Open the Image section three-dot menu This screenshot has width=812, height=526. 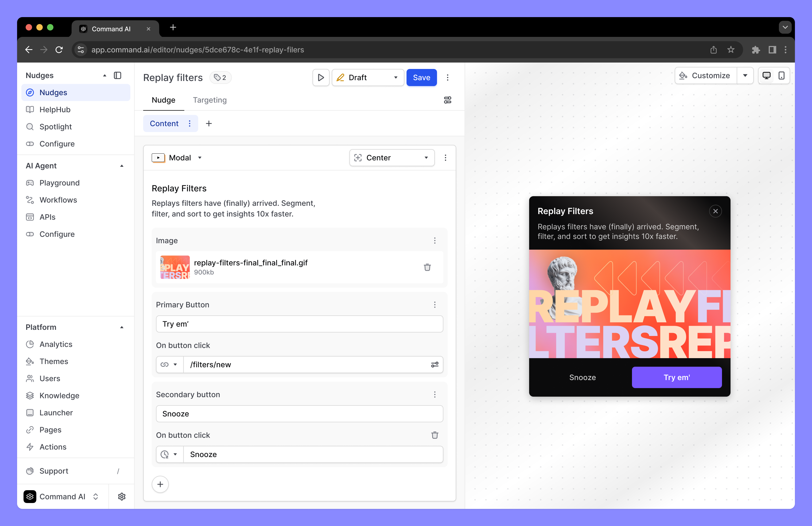[435, 241]
